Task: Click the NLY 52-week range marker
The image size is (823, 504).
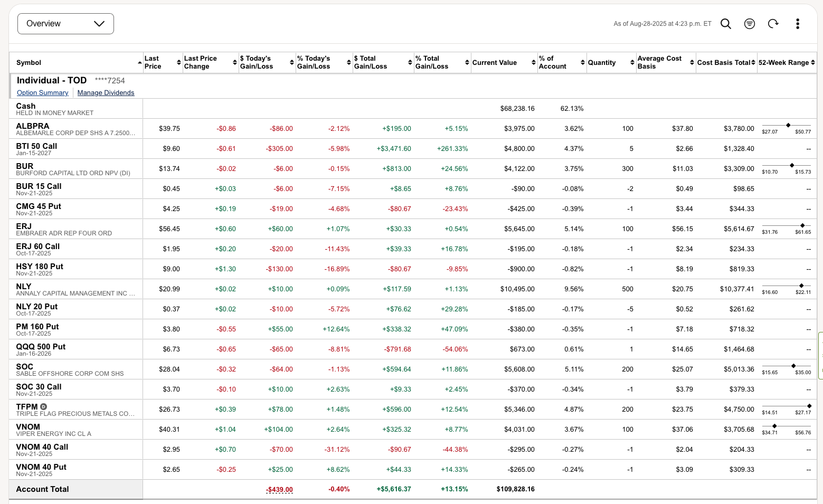Action: 801,286
